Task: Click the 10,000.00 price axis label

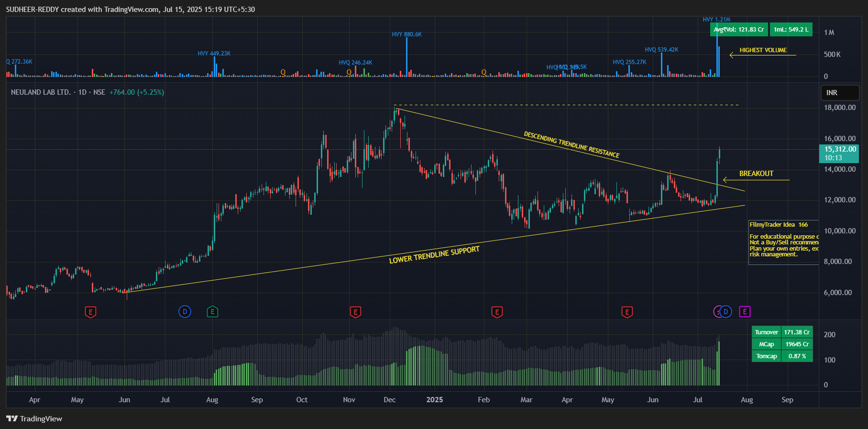Action: coord(840,231)
